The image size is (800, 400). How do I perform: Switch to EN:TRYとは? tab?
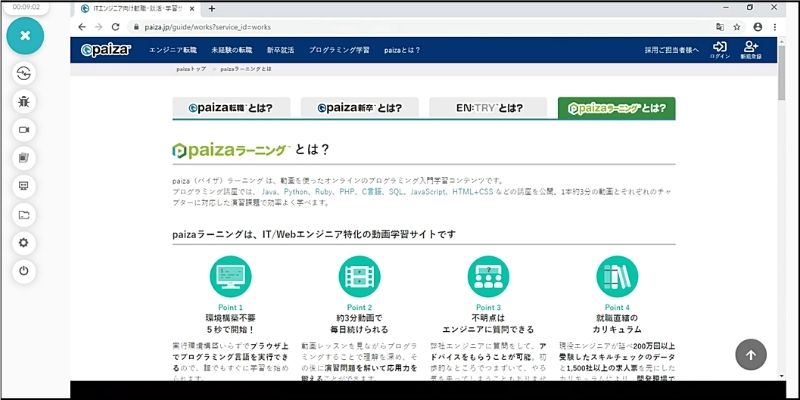(x=488, y=108)
